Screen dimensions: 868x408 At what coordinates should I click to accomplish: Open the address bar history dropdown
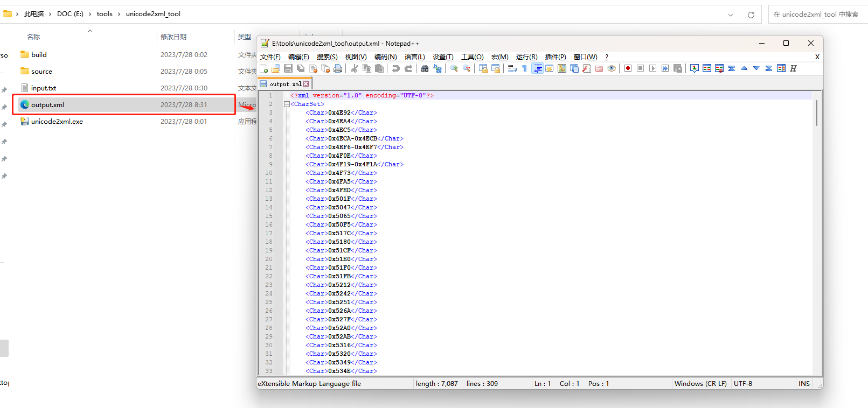pyautogui.click(x=731, y=15)
